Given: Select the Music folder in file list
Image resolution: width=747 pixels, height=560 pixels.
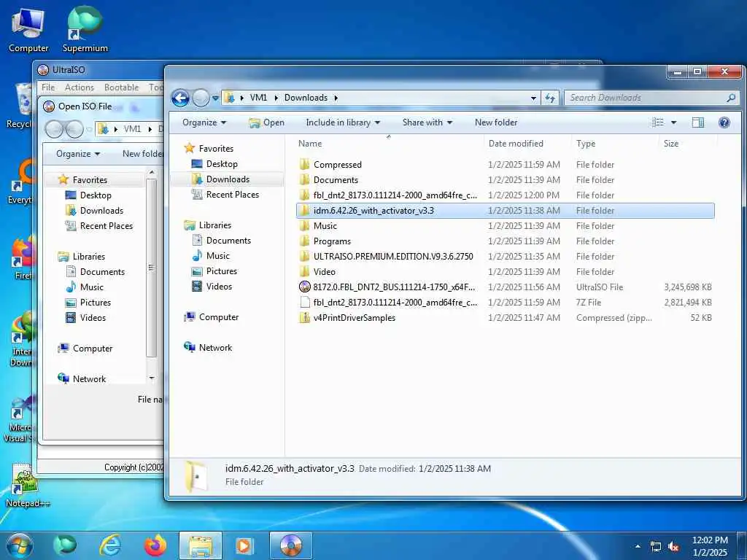Looking at the screenshot, I should pyautogui.click(x=505, y=226).
